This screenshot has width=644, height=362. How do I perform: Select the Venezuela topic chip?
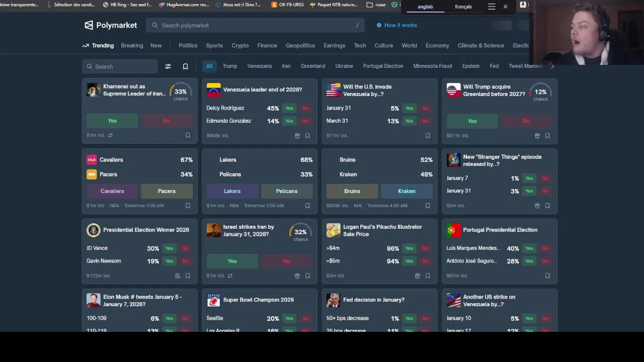coord(260,66)
